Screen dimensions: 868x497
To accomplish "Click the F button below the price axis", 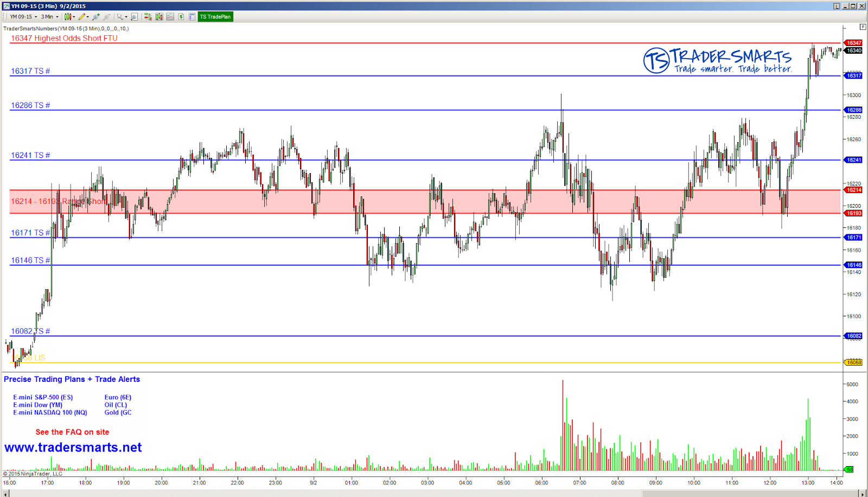I will point(863,26).
